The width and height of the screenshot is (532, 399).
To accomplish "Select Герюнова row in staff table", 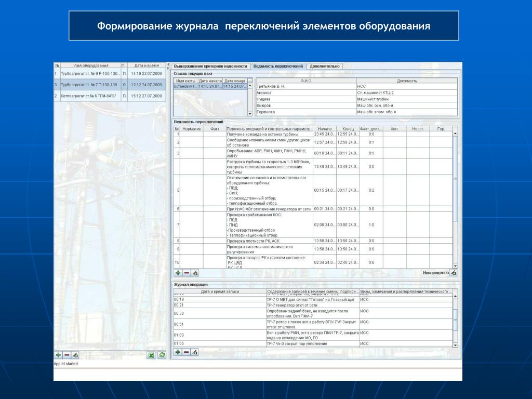I will click(x=356, y=112).
